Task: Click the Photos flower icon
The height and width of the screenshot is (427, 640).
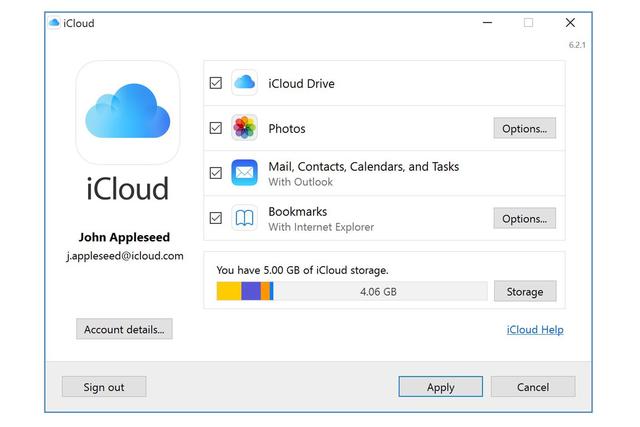Action: [245, 128]
